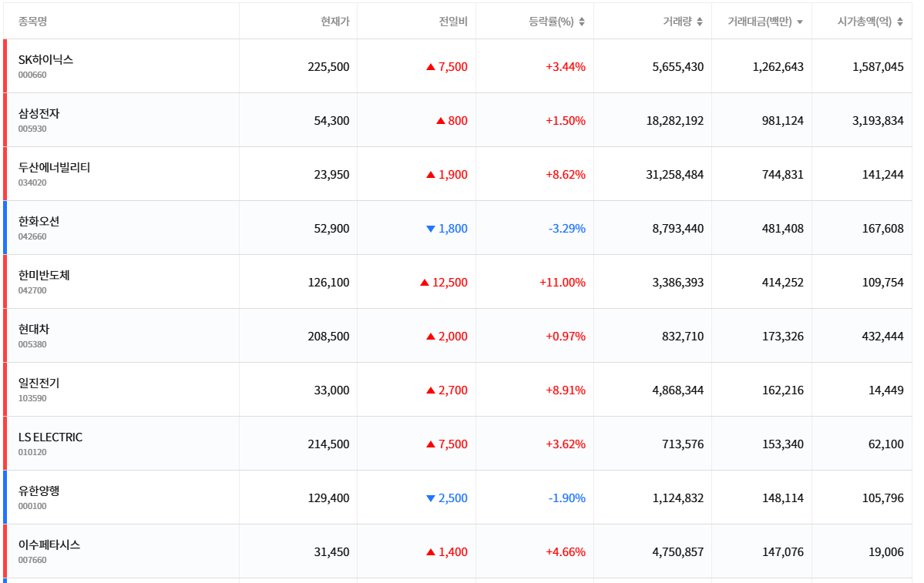
Task: Click 현대차 current price 208,500
Action: coord(328,337)
